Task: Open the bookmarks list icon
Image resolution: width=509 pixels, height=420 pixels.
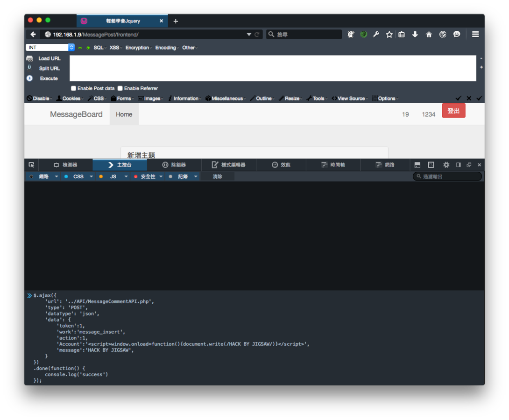Action: (x=402, y=35)
